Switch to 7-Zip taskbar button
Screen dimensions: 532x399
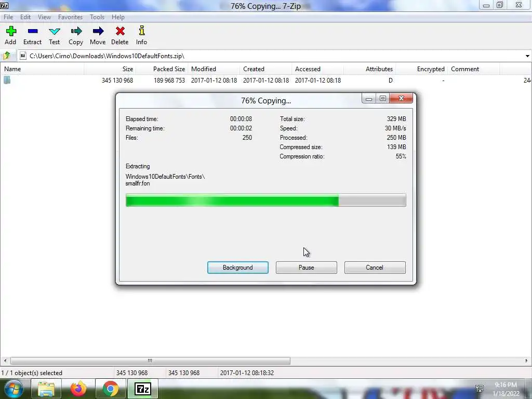(x=142, y=389)
